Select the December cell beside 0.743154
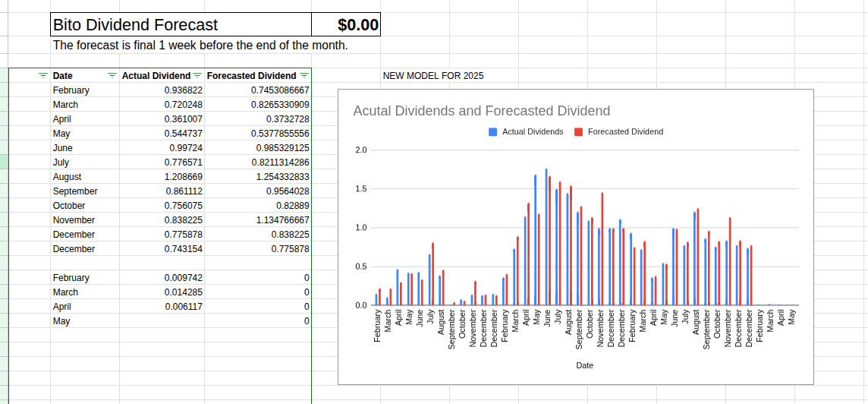Viewport: 868px width, 404px height. click(x=85, y=249)
